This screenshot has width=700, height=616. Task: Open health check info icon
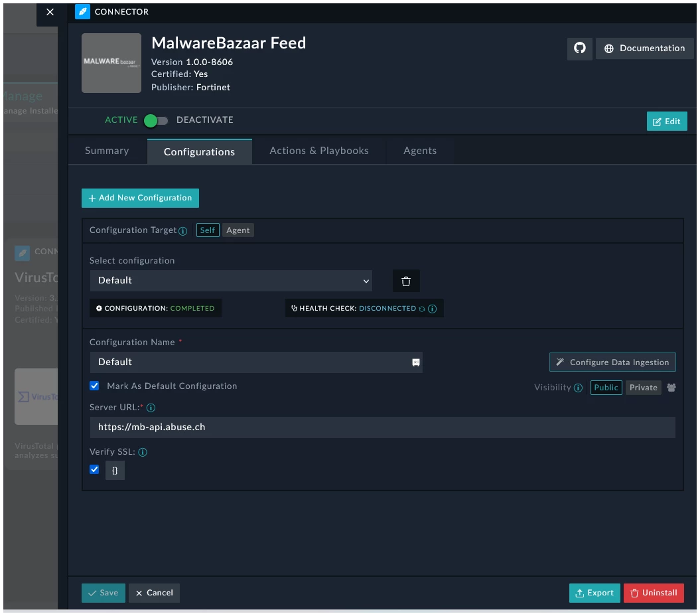pyautogui.click(x=432, y=309)
